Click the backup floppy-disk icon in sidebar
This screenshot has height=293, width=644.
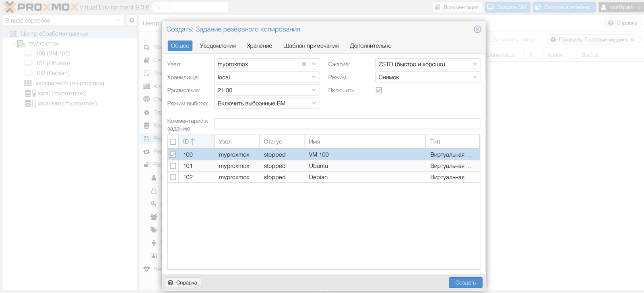point(147,139)
